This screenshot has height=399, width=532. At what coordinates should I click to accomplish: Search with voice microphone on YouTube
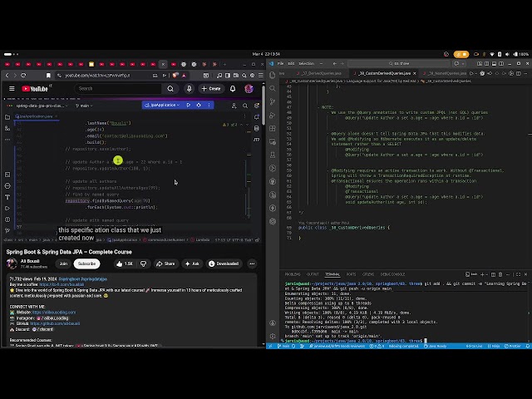[189, 89]
